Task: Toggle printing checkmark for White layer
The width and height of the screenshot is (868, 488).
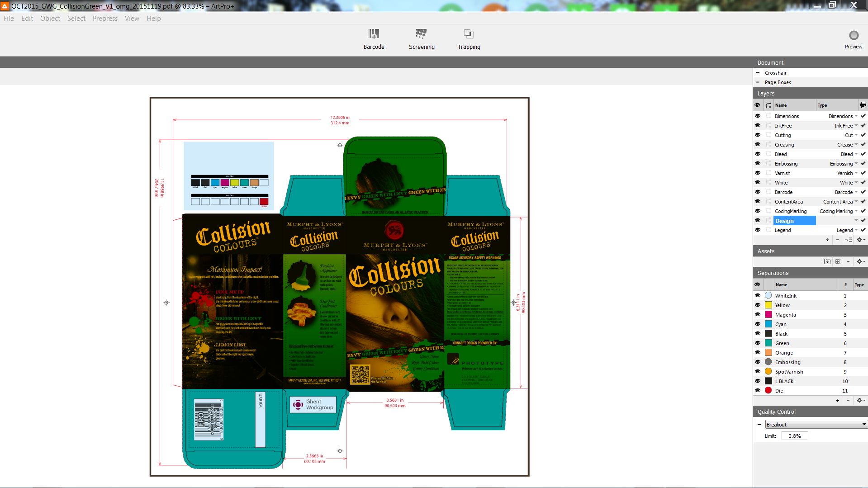Action: (863, 182)
